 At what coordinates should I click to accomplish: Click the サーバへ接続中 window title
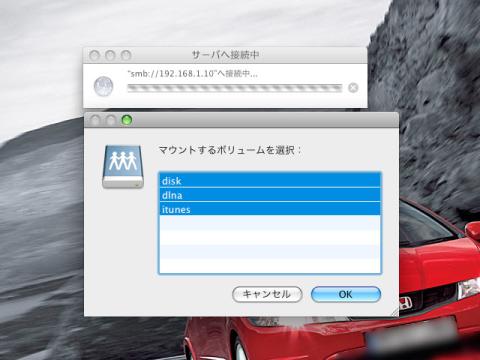pyautogui.click(x=225, y=55)
